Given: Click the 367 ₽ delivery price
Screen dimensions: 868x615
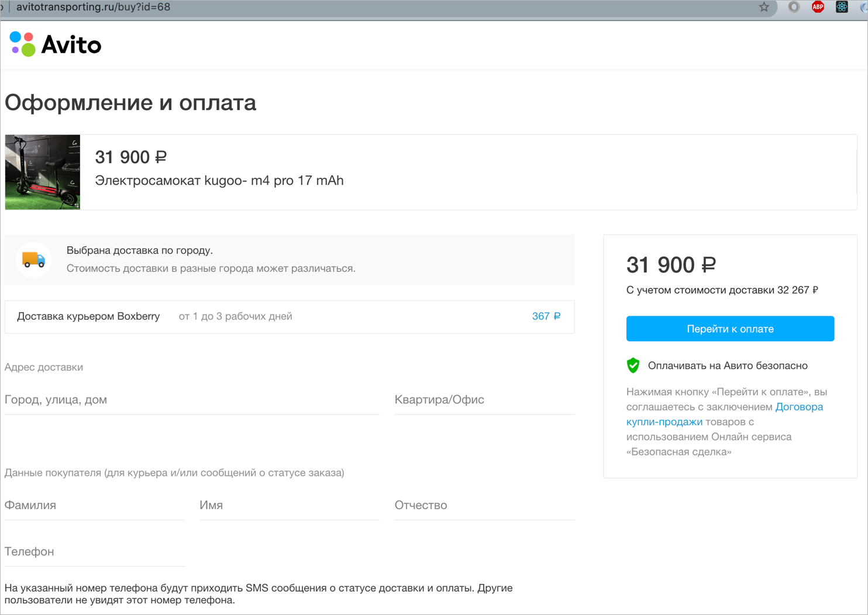Looking at the screenshot, I should point(546,316).
